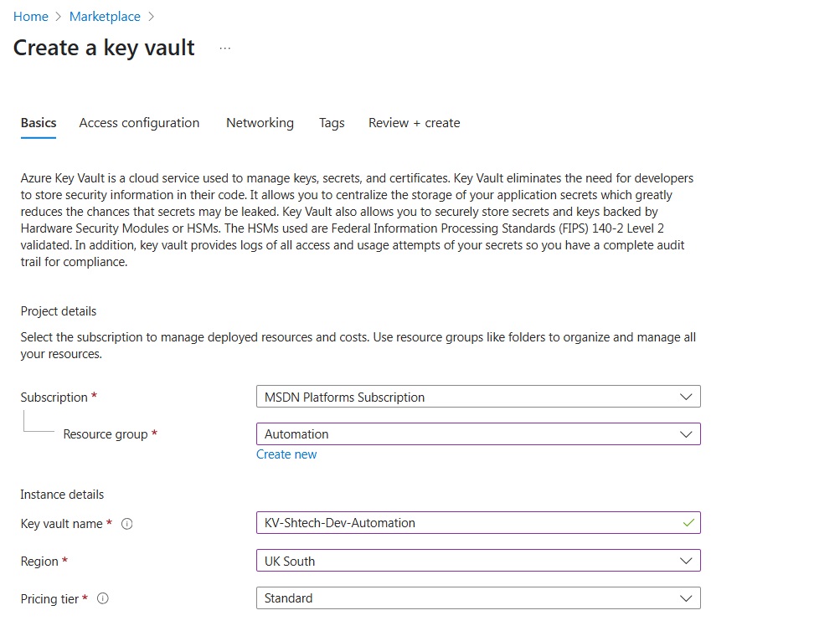Open the Tags tab
840x636 pixels.
pyautogui.click(x=332, y=122)
